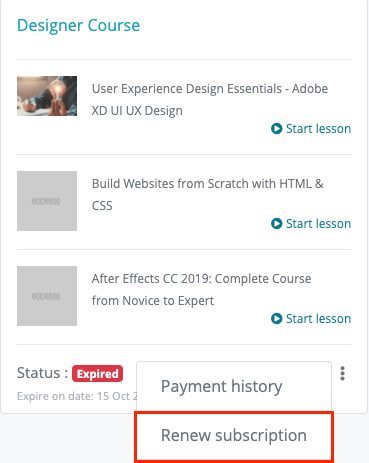Click the Expire on date text
The image size is (369, 463).
[77, 396]
